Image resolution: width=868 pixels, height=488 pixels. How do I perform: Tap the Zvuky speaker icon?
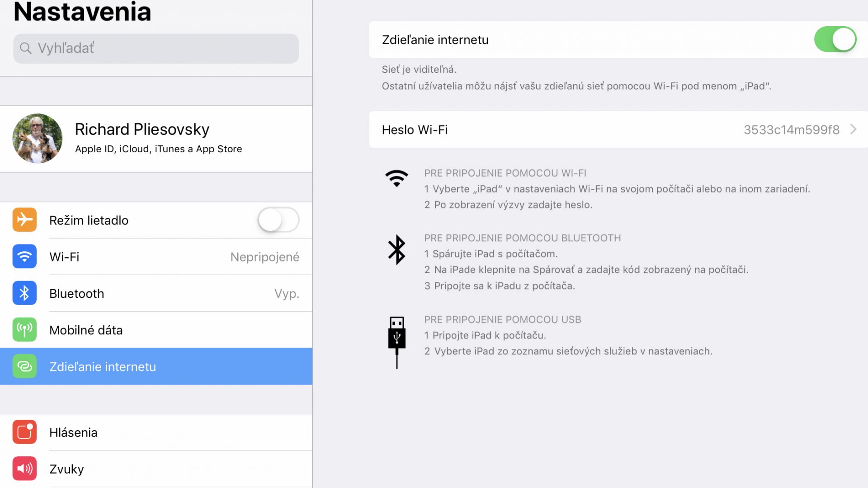[24, 469]
